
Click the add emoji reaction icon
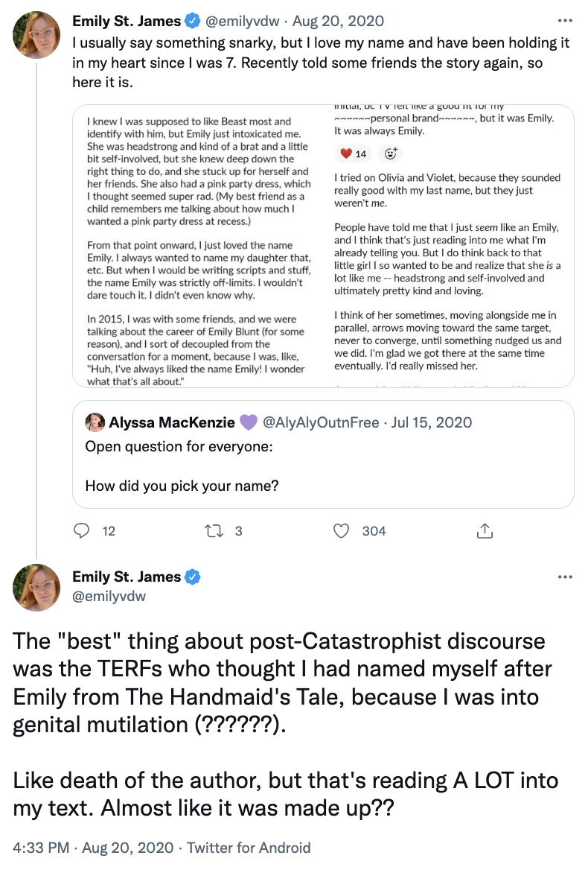tap(390, 154)
